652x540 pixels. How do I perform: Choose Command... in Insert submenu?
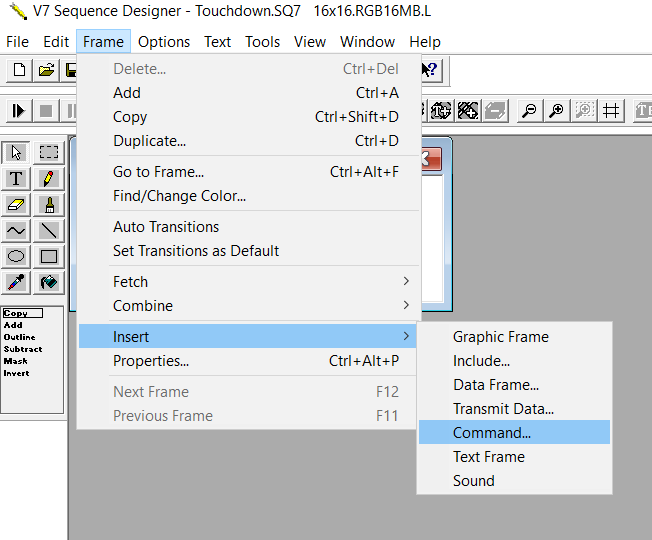click(514, 432)
